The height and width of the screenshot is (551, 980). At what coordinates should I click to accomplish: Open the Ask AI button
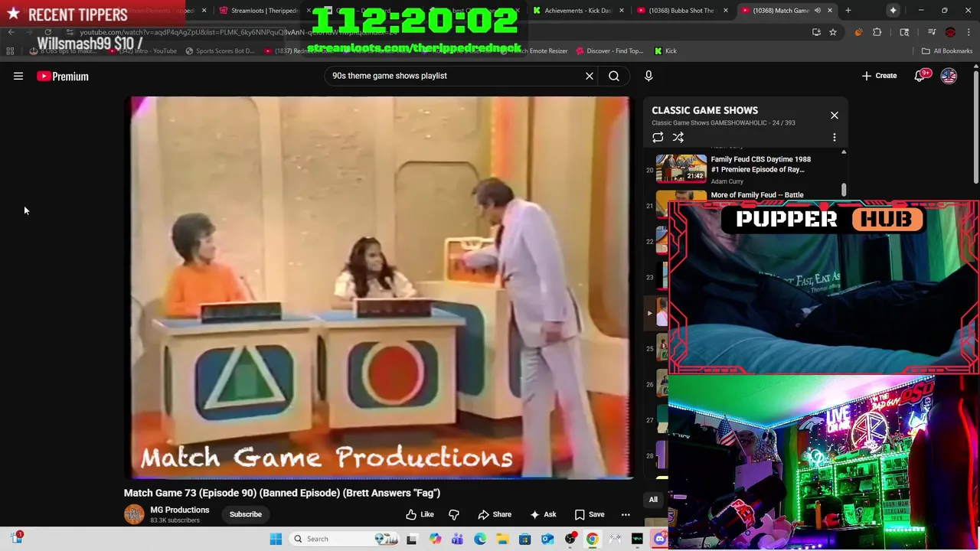543,514
